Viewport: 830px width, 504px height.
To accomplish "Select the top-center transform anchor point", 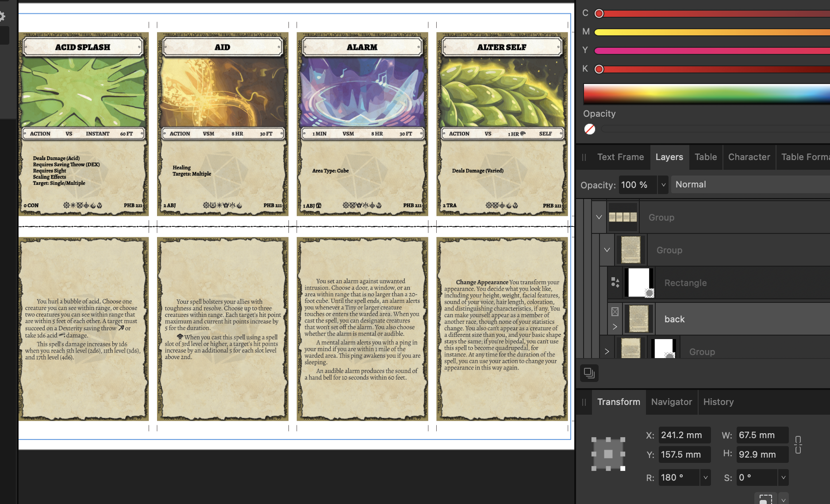I will tap(608, 440).
